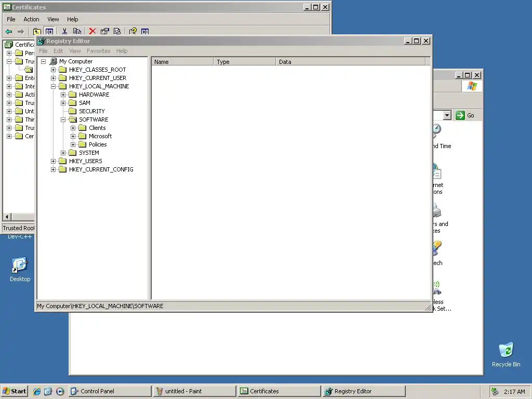Image resolution: width=532 pixels, height=399 pixels.
Task: Click the Name column header
Action: pyautogui.click(x=182, y=62)
